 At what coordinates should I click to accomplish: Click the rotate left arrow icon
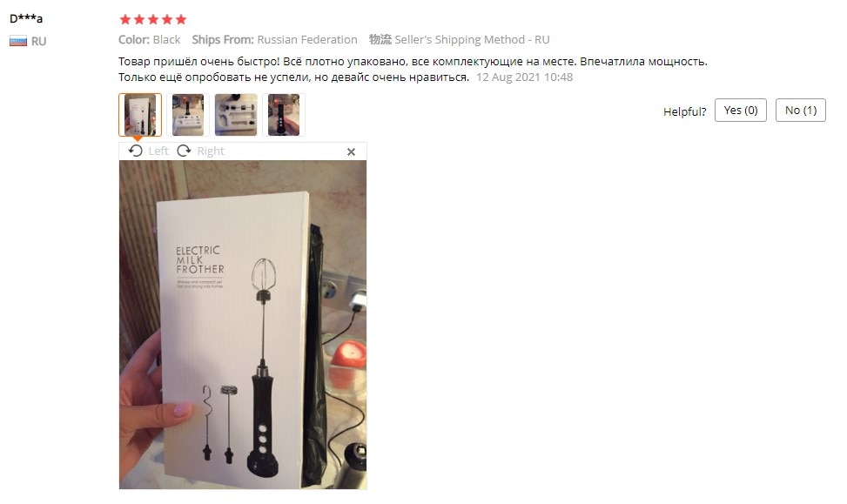(136, 151)
